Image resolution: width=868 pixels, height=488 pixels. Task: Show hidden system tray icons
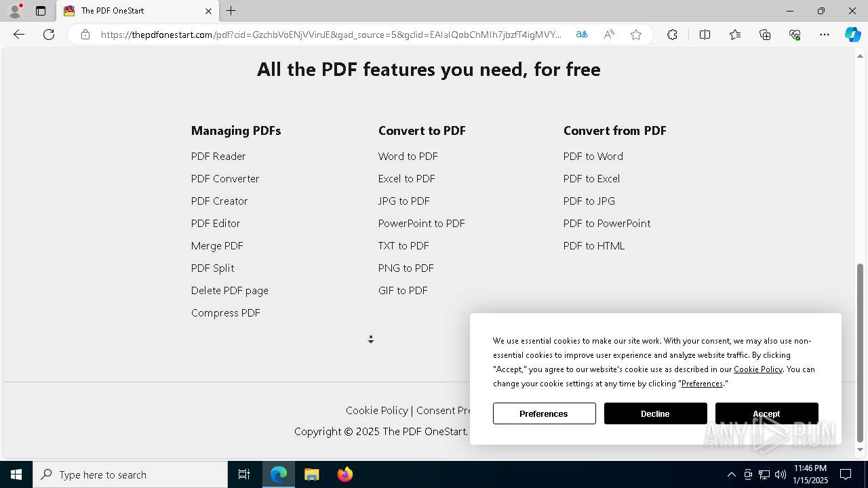click(731, 474)
